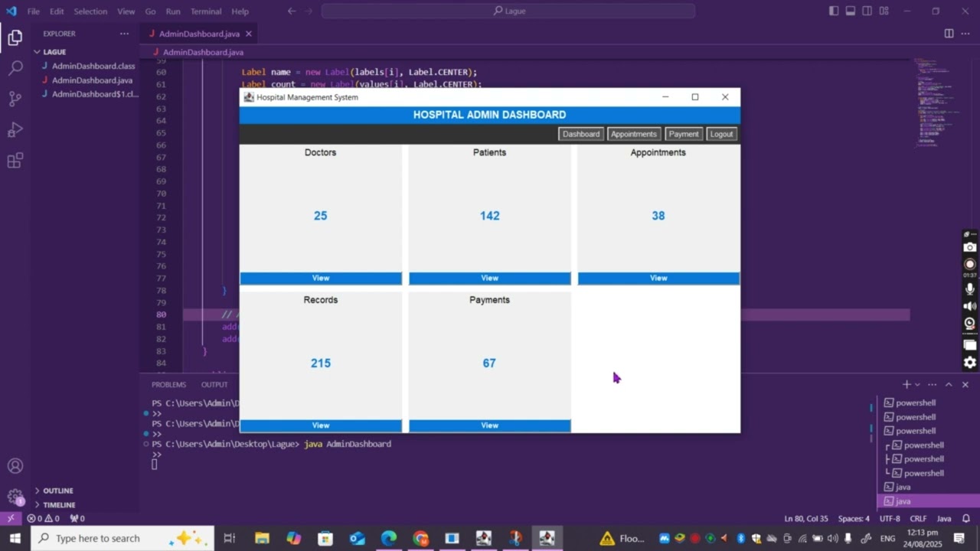The image size is (980, 551).
Task: Open recorder toolbar settings gear
Action: pyautogui.click(x=970, y=362)
